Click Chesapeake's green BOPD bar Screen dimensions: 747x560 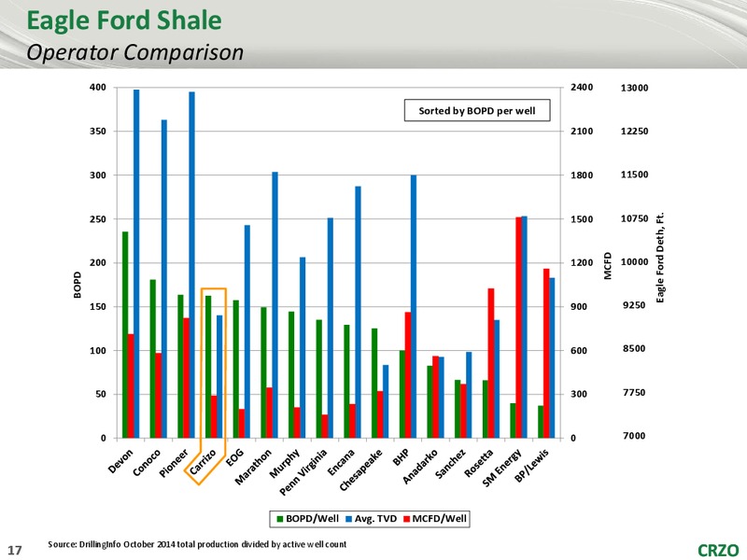(x=374, y=384)
